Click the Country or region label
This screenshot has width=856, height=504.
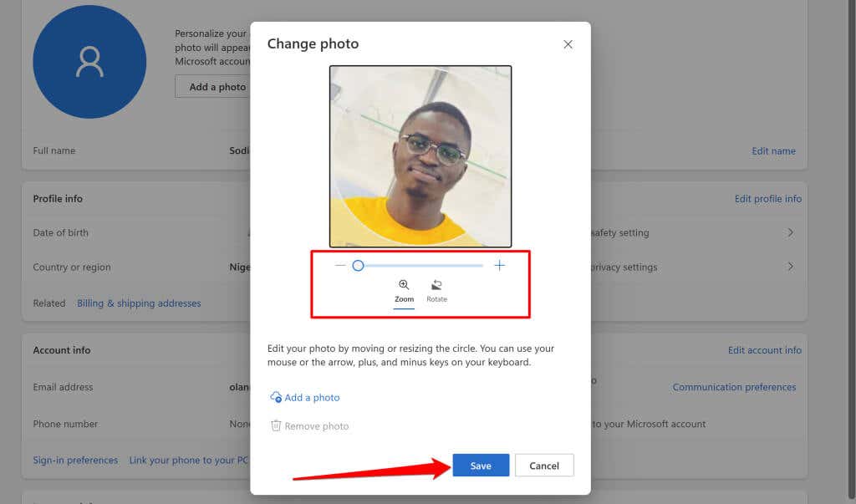pos(72,267)
